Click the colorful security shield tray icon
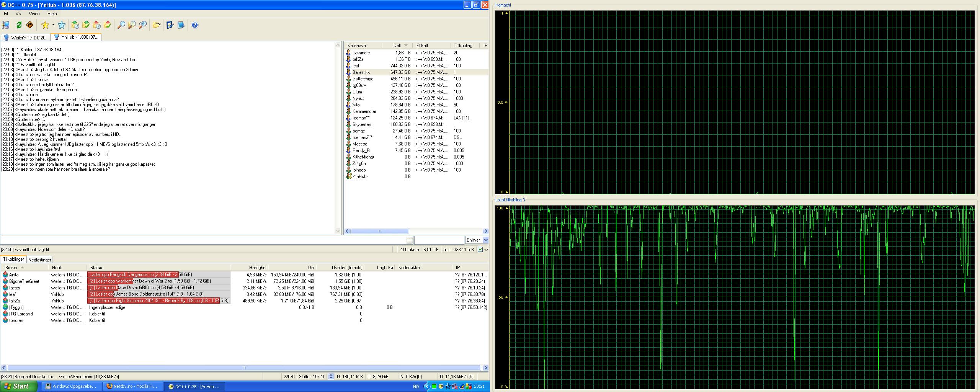 (469, 387)
